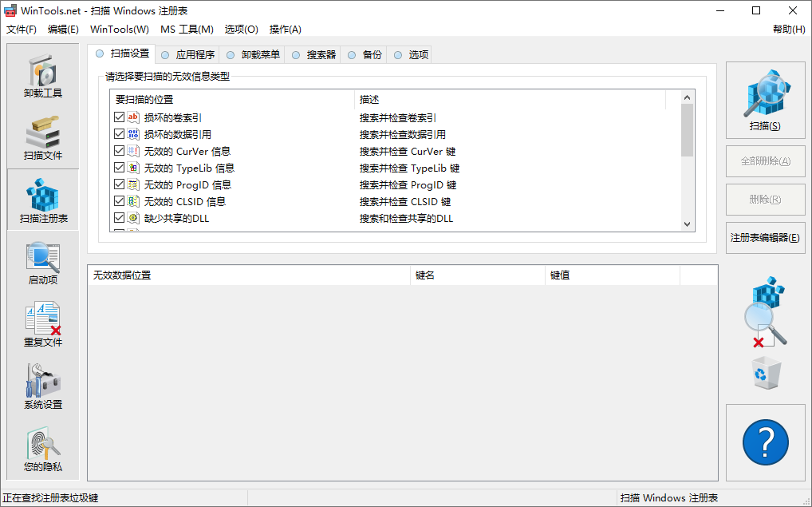Disable the 无效的 CLSID 信息 checkbox
812x507 pixels.
pyautogui.click(x=120, y=200)
